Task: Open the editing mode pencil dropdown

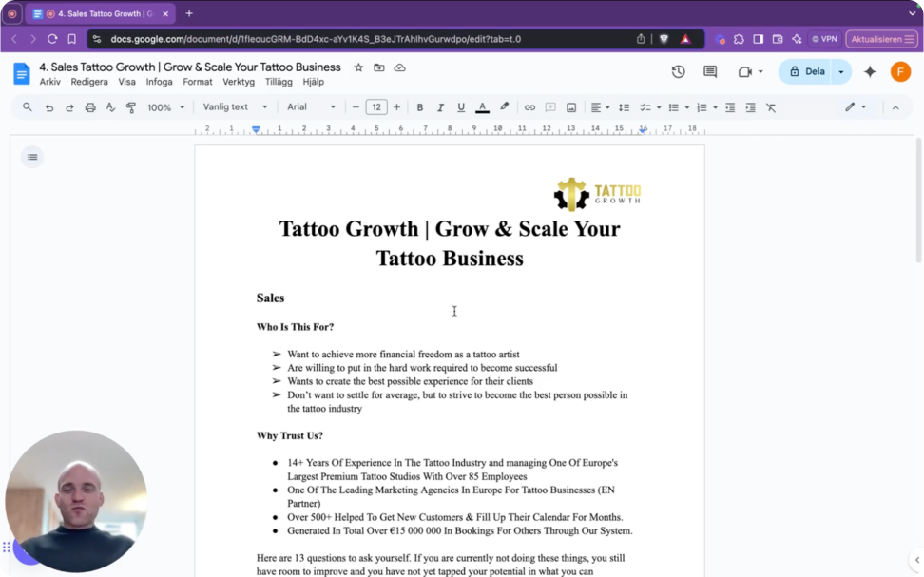Action: [x=855, y=107]
